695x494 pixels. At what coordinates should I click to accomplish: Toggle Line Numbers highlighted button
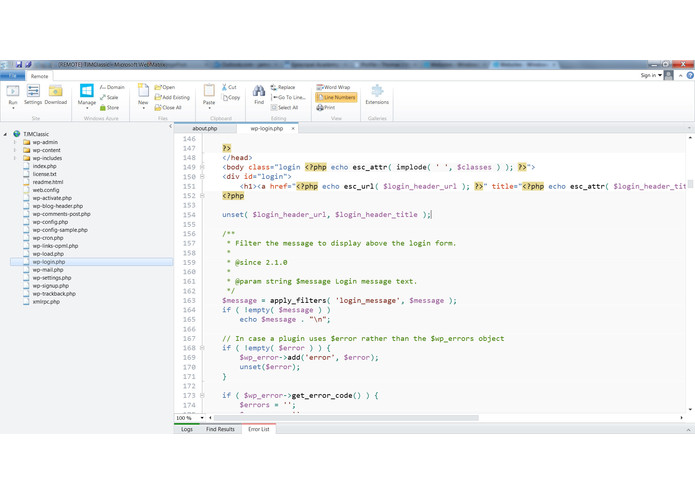click(x=336, y=97)
